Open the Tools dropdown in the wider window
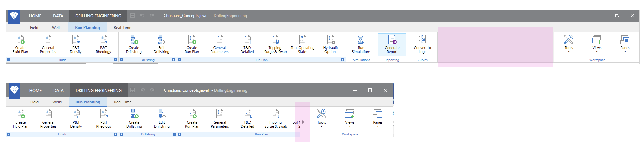The image size is (644, 145). click(569, 44)
